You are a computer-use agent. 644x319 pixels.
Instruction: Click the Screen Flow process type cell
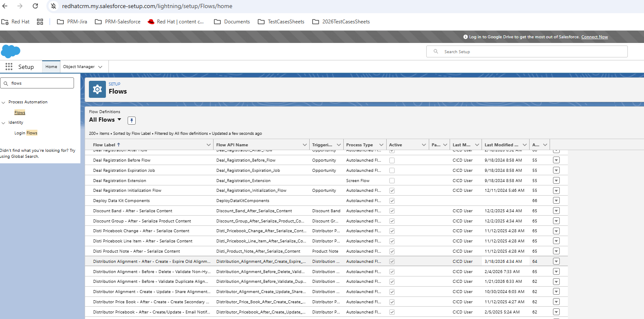pyautogui.click(x=358, y=180)
